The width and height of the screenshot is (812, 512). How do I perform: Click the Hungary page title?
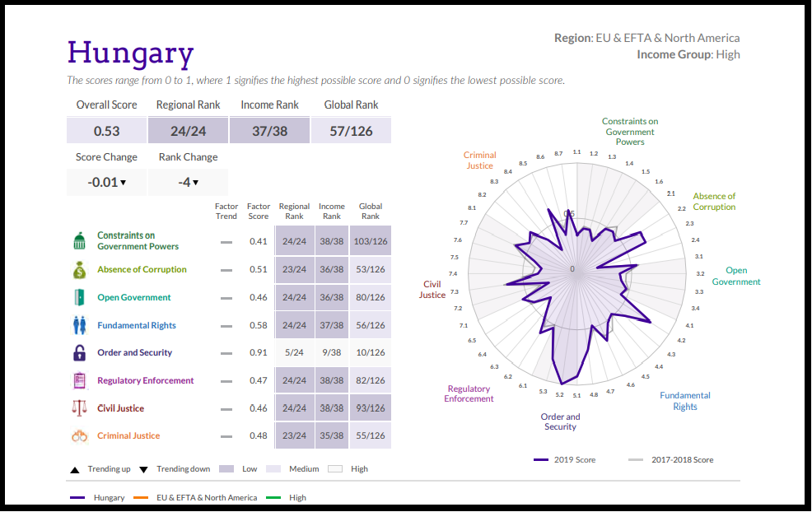[130, 52]
